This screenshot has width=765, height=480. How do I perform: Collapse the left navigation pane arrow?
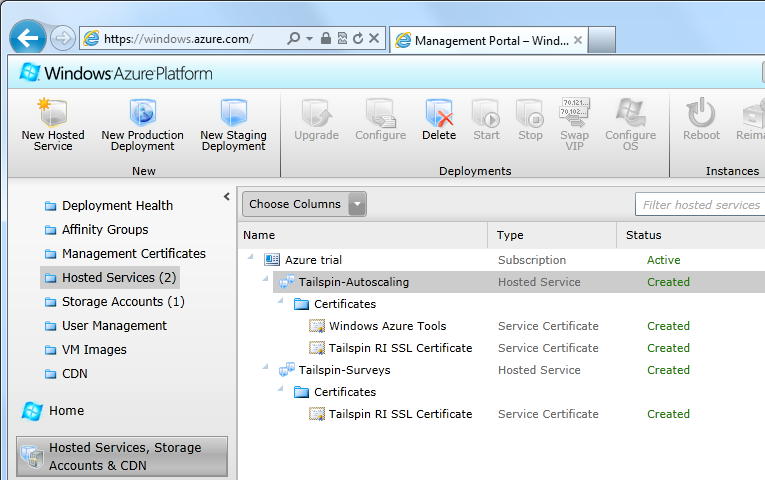(227, 197)
